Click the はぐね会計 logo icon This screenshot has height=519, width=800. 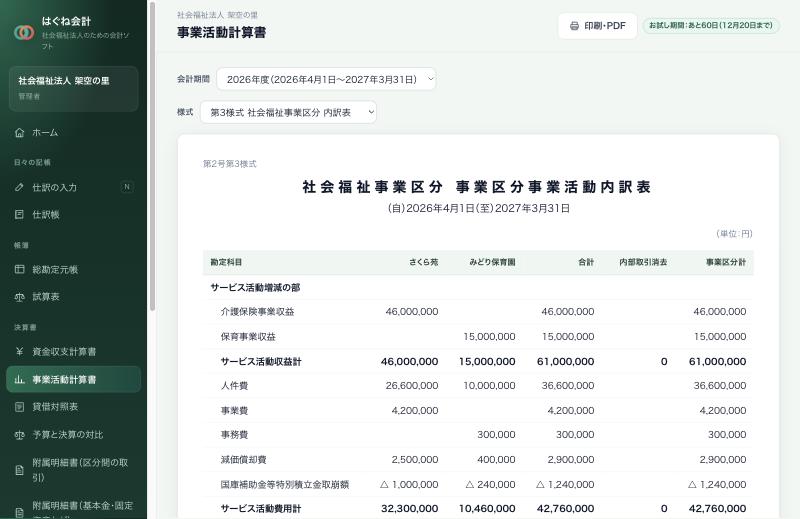click(24, 33)
